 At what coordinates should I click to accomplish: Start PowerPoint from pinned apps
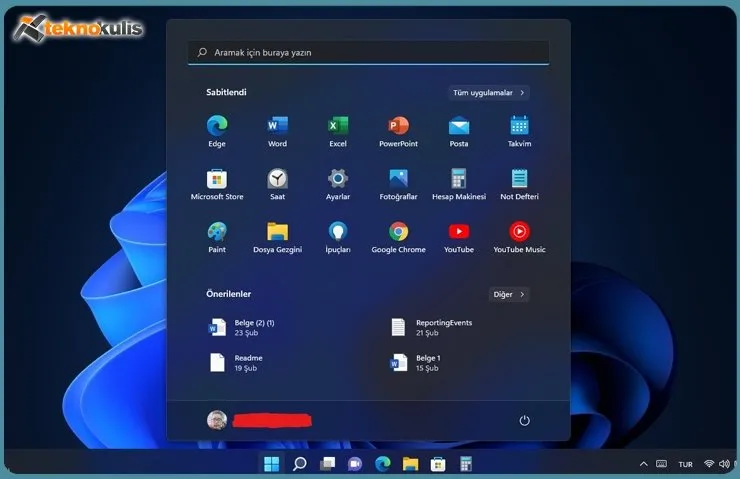pyautogui.click(x=398, y=131)
